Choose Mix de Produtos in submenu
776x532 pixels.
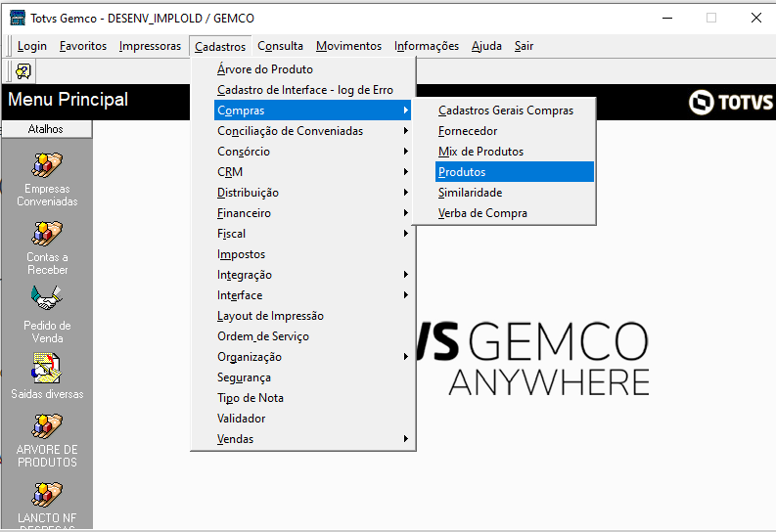click(x=514, y=152)
